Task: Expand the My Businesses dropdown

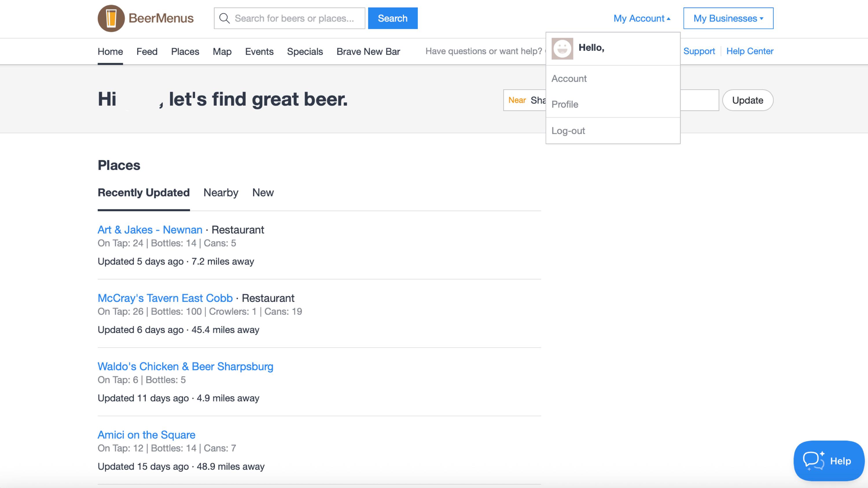Action: (x=728, y=18)
